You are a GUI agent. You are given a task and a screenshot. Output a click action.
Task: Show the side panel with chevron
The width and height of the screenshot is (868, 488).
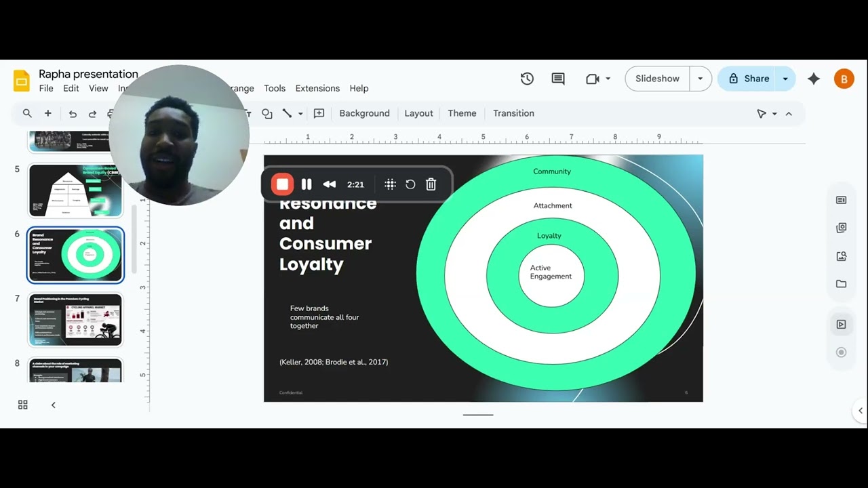[x=861, y=410]
